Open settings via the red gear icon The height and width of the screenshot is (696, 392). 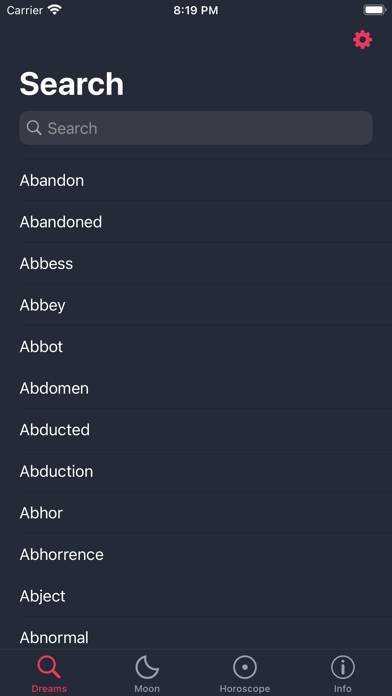coord(362,40)
